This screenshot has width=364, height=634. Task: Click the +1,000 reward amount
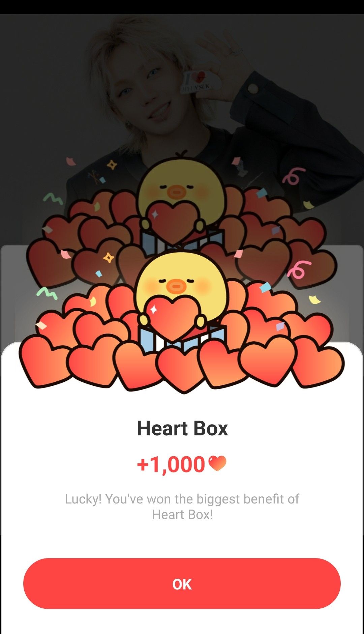[x=171, y=464]
